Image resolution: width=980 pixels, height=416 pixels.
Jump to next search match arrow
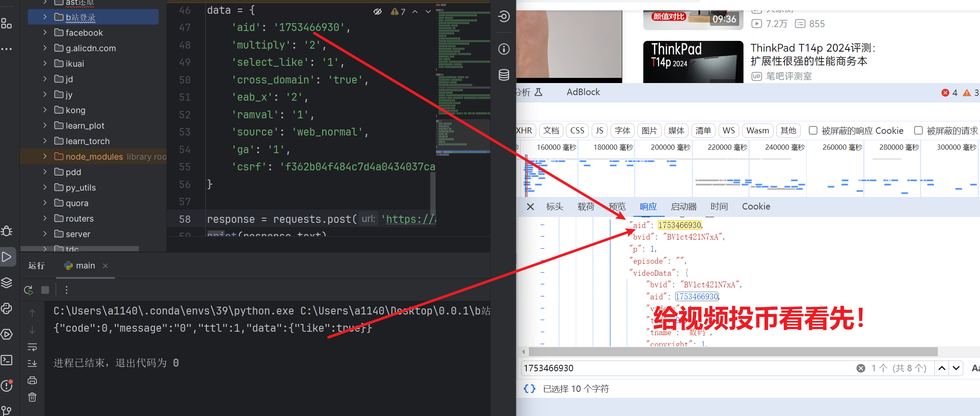click(956, 368)
